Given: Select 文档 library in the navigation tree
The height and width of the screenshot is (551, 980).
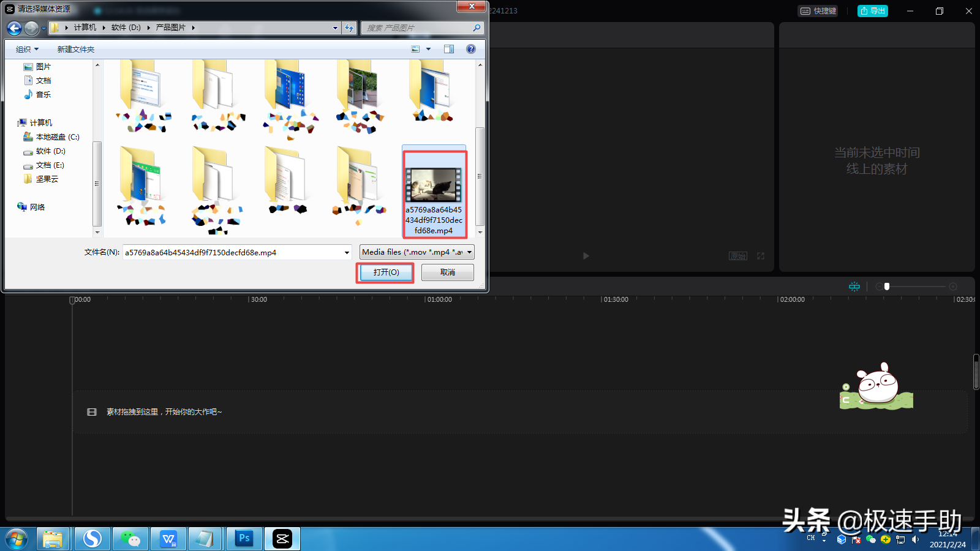Looking at the screenshot, I should (43, 81).
